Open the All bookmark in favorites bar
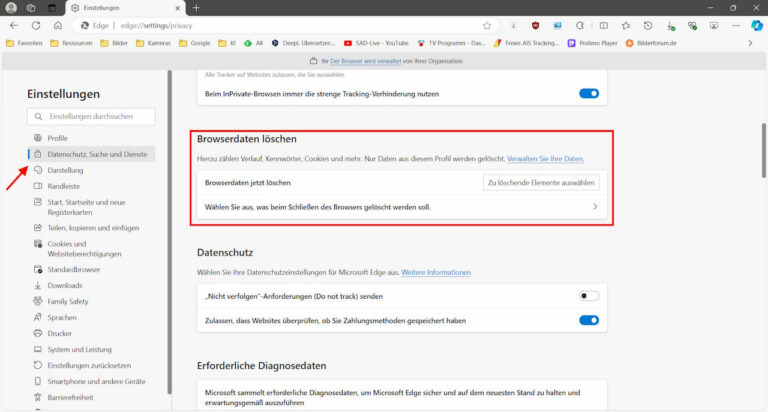 (254, 43)
